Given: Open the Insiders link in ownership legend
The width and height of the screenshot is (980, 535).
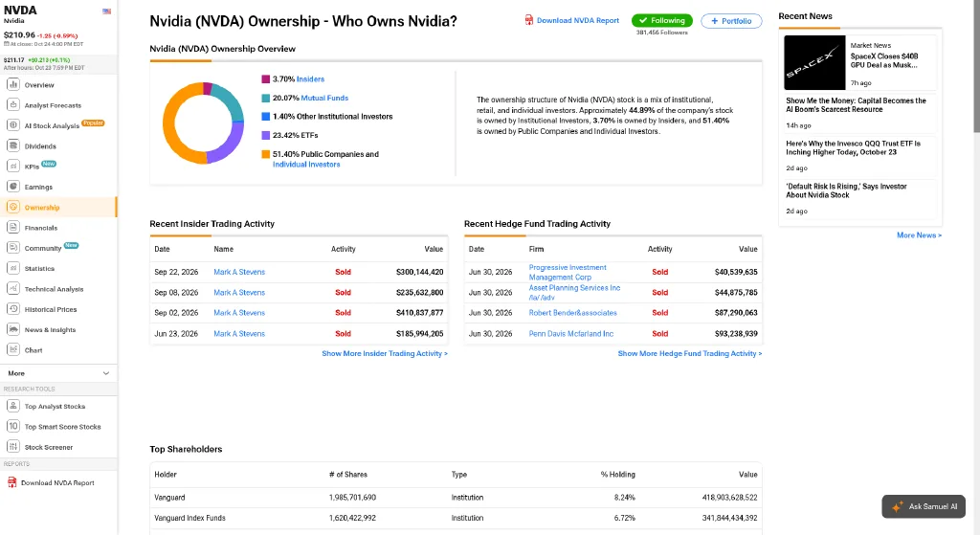Looking at the screenshot, I should 310,79.
